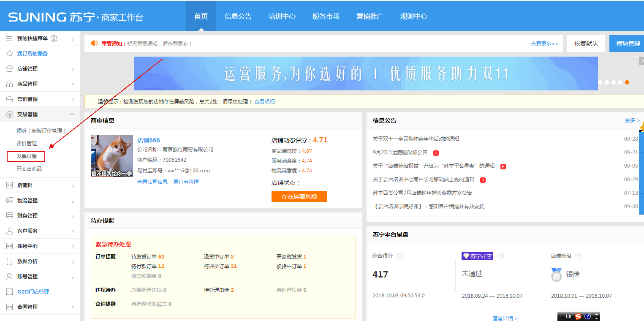Click the truck icon beside 物流管理
Viewport: 644px width, 321px height.
(x=9, y=201)
